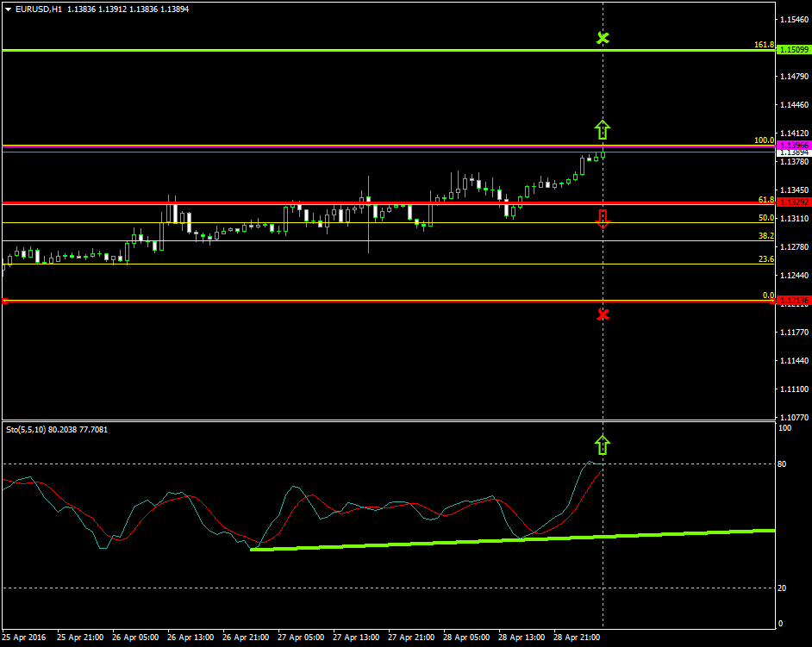The width and height of the screenshot is (812, 647).
Task: Click the green up arrow above the latest candle
Action: tap(603, 128)
